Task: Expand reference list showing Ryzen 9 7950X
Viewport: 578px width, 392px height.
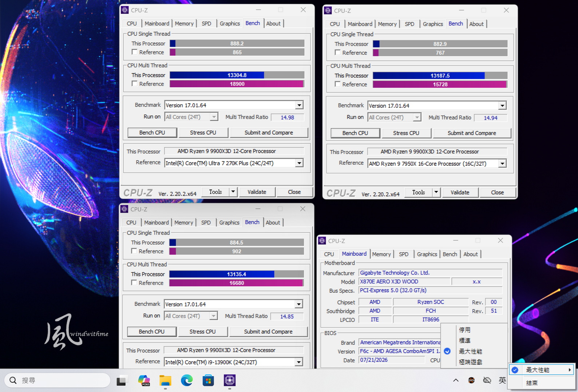Action: tap(502, 164)
